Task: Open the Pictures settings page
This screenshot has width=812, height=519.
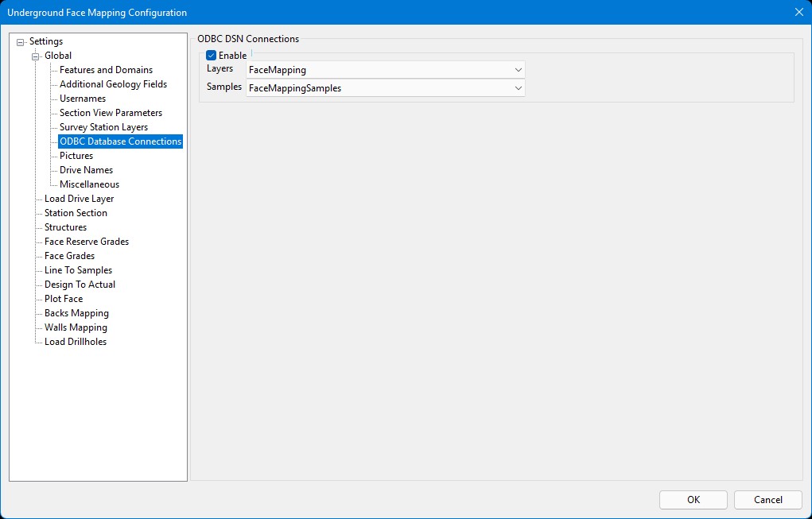Action: (x=76, y=156)
